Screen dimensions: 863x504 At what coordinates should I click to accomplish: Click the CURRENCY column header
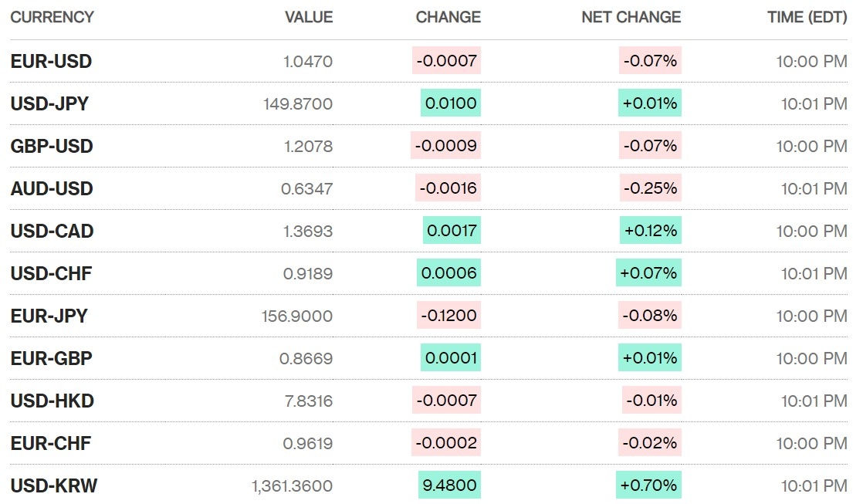52,17
